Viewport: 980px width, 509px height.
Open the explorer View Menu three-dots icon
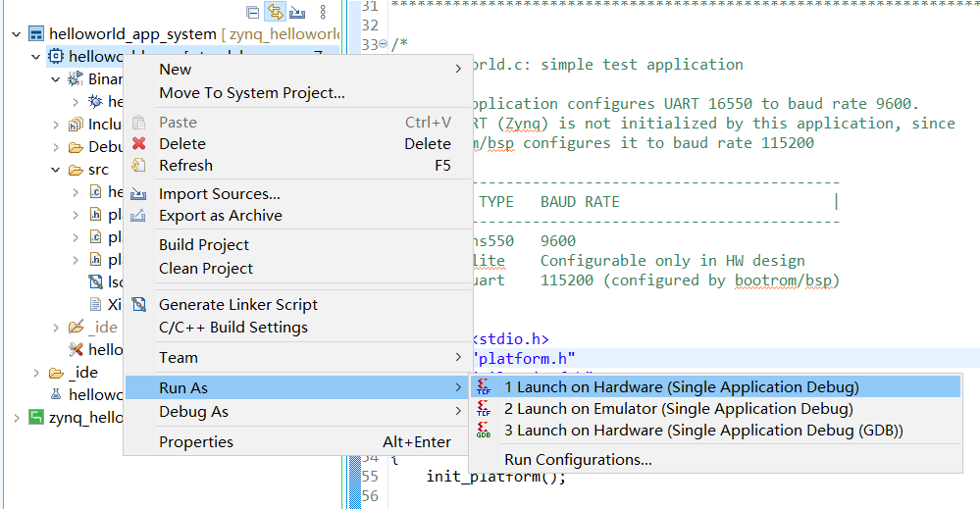[x=323, y=12]
